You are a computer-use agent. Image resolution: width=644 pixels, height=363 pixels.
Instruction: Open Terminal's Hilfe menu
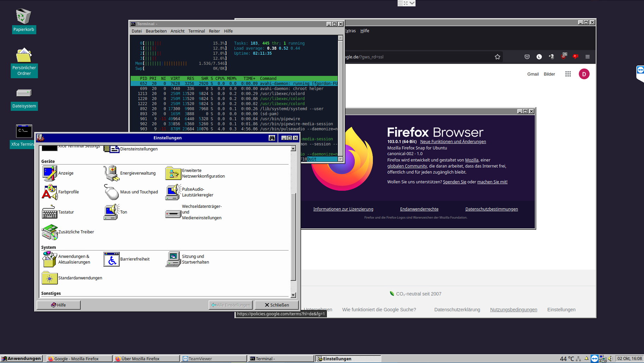(228, 31)
